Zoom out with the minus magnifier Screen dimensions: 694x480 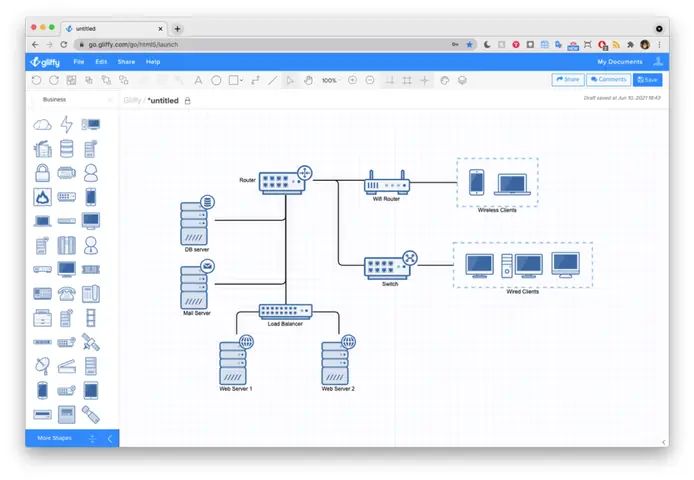(370, 80)
